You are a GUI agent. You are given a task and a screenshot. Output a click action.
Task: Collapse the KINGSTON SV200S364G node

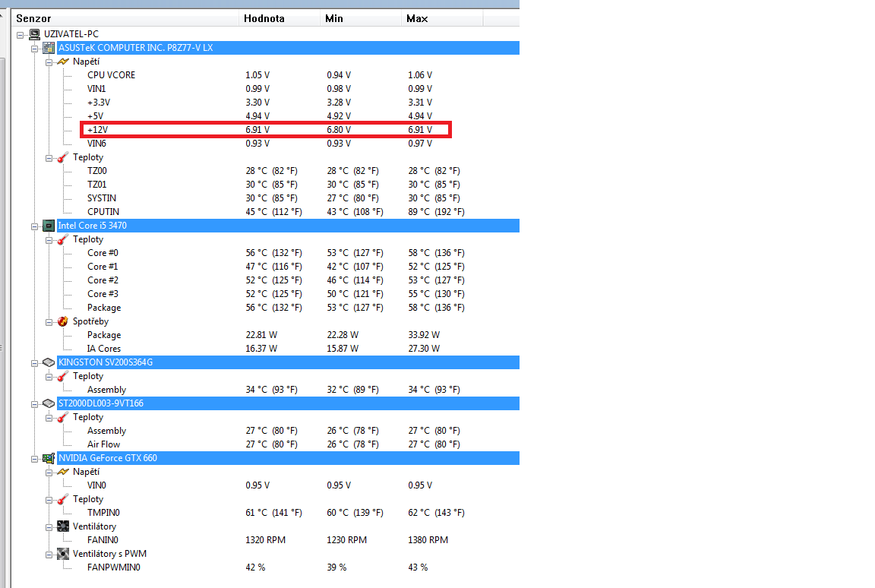click(x=35, y=362)
